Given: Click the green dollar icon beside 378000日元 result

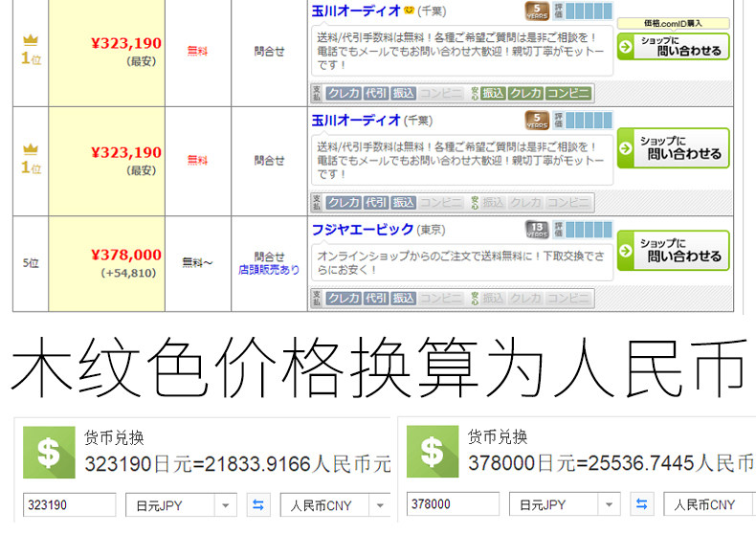Looking at the screenshot, I should pyautogui.click(x=433, y=452).
